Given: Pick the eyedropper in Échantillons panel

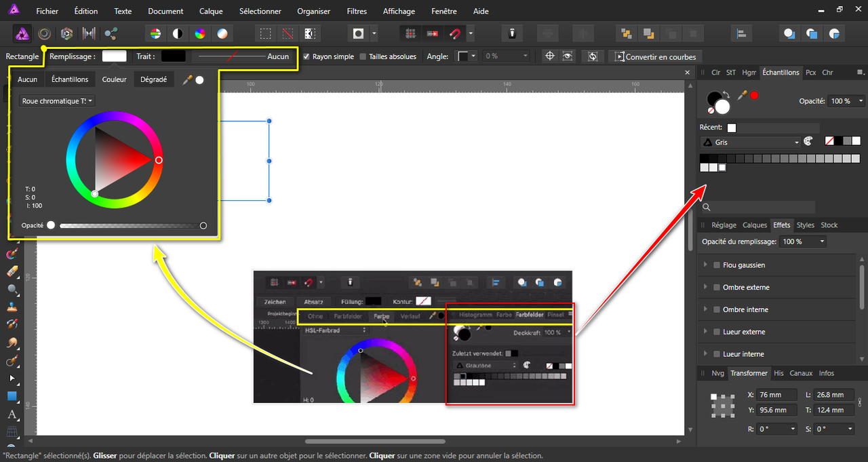Looking at the screenshot, I should coord(743,96).
